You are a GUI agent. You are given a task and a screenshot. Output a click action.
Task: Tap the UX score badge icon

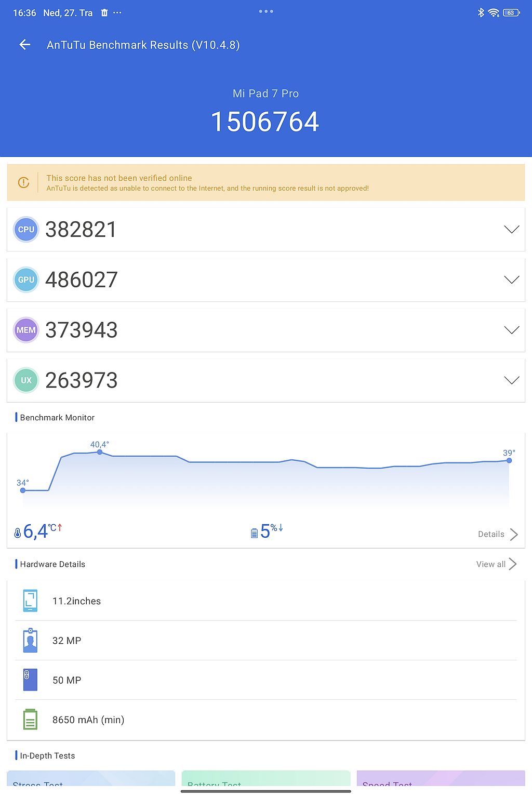[26, 380]
